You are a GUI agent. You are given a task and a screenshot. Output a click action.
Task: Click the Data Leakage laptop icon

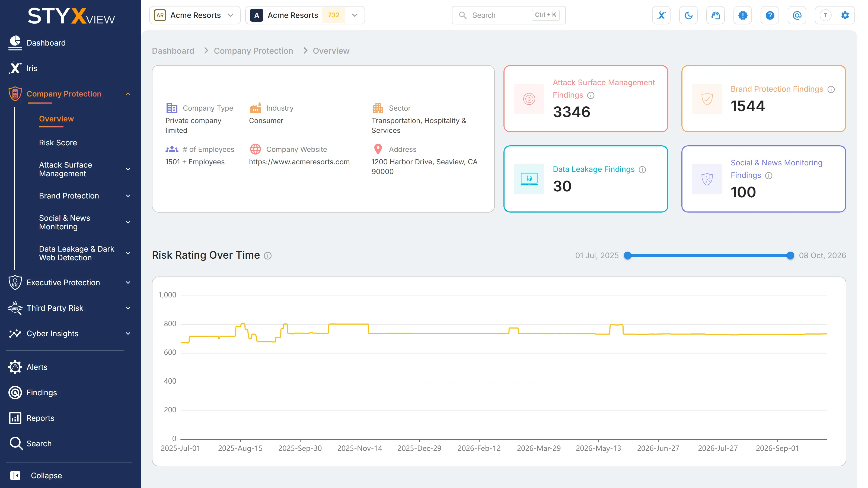[x=529, y=179]
